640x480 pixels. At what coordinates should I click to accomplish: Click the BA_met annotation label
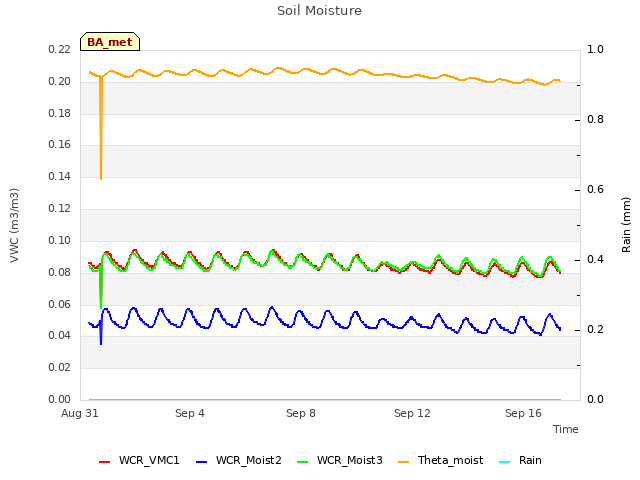pos(110,42)
